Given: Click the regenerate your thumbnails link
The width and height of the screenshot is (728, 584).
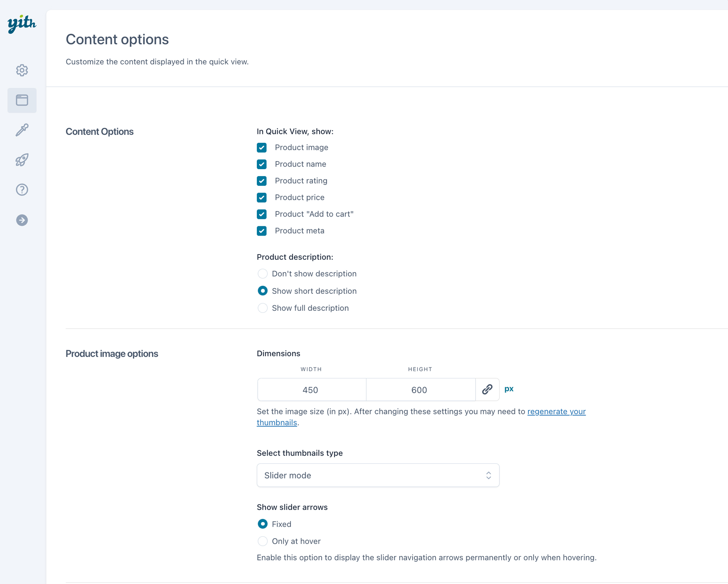Looking at the screenshot, I should (556, 412).
